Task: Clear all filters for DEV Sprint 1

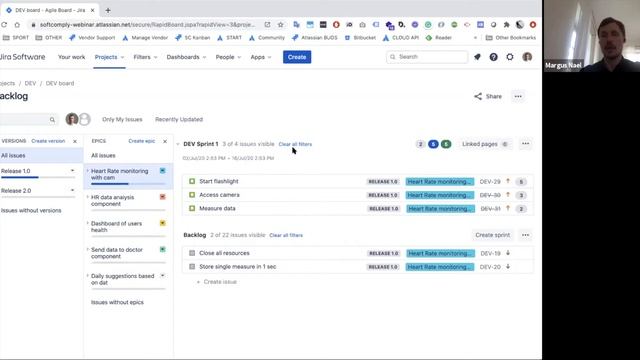Action: click(x=295, y=144)
